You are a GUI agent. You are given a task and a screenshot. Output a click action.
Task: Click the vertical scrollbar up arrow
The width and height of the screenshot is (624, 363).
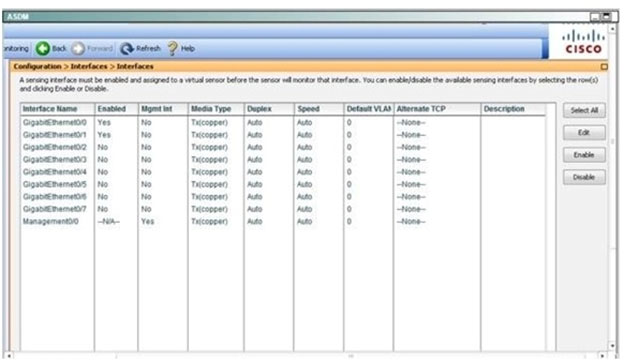pos(612,29)
